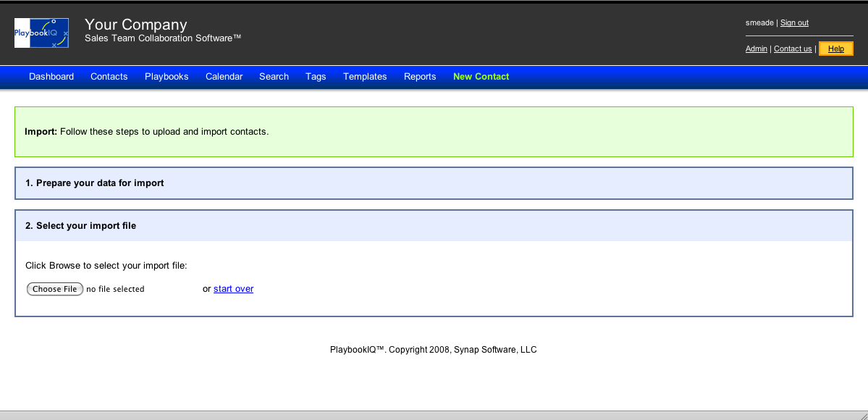The width and height of the screenshot is (868, 420).
Task: Click the start over link
Action: (233, 289)
